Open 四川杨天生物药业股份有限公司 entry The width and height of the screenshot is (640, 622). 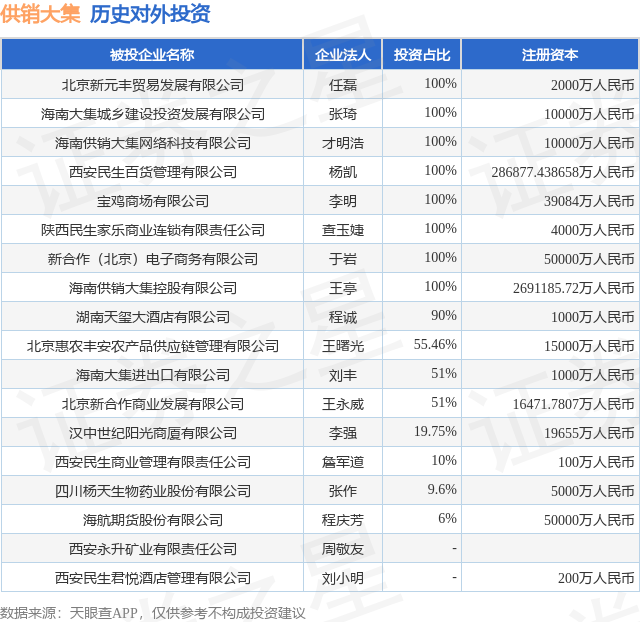click(x=153, y=491)
